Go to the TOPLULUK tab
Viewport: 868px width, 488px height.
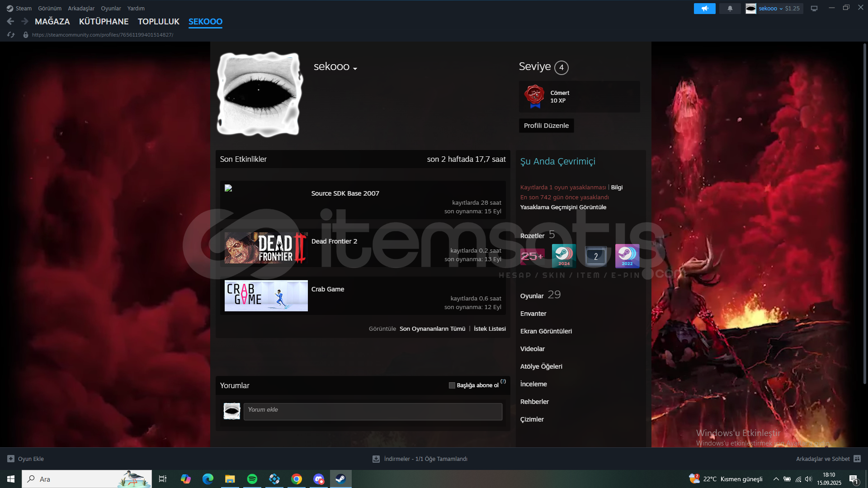[159, 21]
